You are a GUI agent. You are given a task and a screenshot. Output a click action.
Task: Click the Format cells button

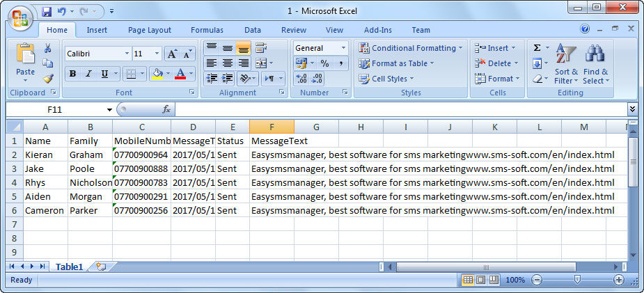pyautogui.click(x=497, y=79)
